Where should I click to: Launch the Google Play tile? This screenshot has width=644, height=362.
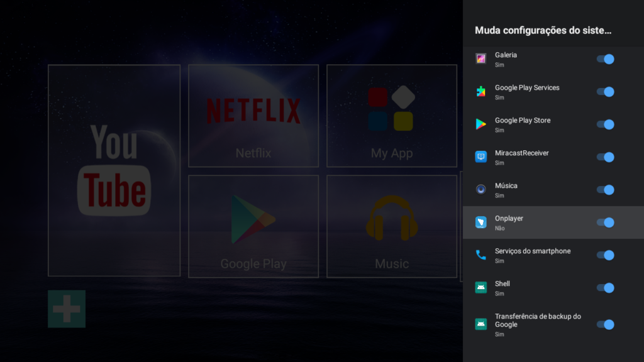(253, 226)
